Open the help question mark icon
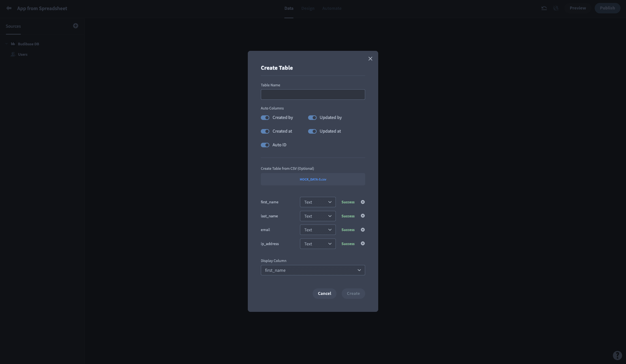 pos(618,355)
